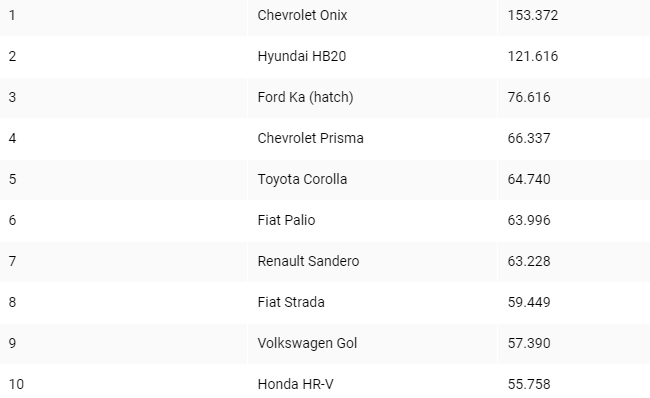Select the Volkswagen Gol entry

pyautogui.click(x=307, y=343)
